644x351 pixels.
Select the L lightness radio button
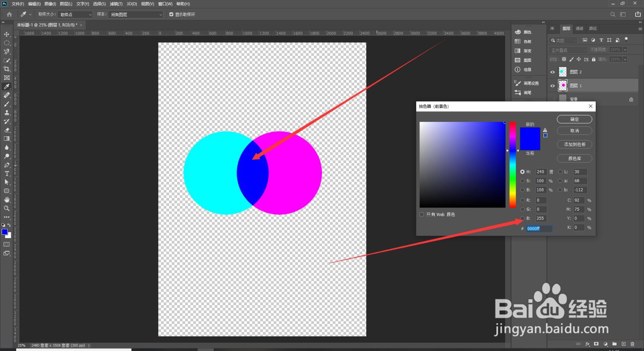pos(560,172)
